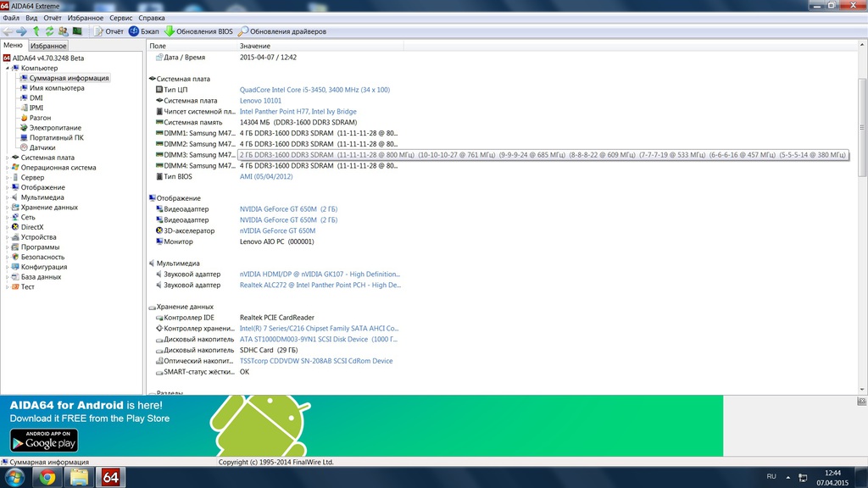Viewport: 868px width, 488px height.
Task: Open the Справка menu
Action: pyautogui.click(x=152, y=18)
